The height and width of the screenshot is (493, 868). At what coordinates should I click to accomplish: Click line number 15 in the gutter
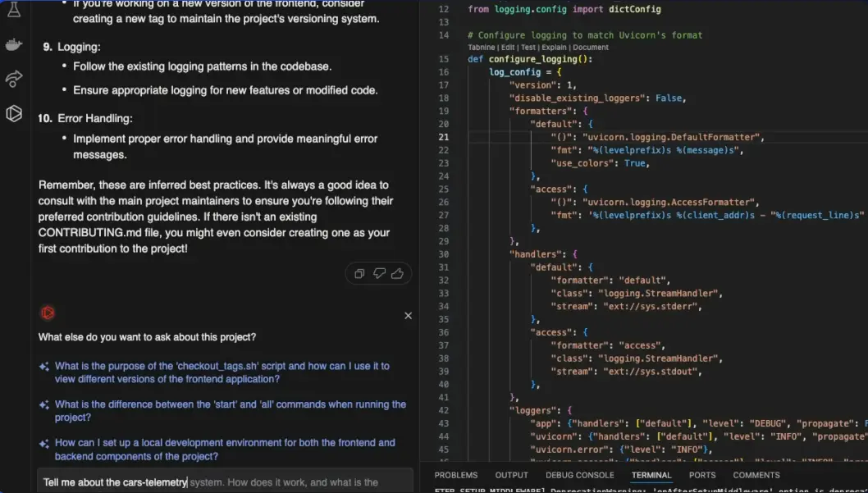pyautogui.click(x=443, y=59)
